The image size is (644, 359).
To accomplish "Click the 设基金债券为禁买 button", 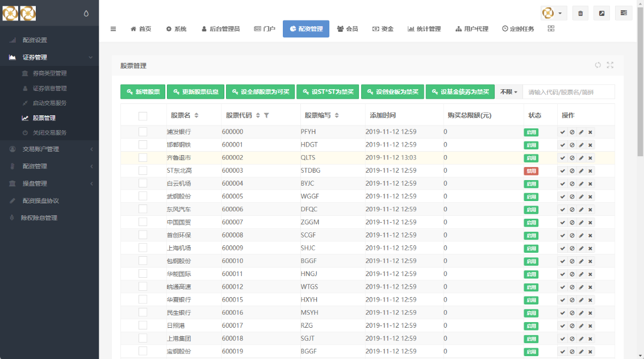I will [x=460, y=92].
